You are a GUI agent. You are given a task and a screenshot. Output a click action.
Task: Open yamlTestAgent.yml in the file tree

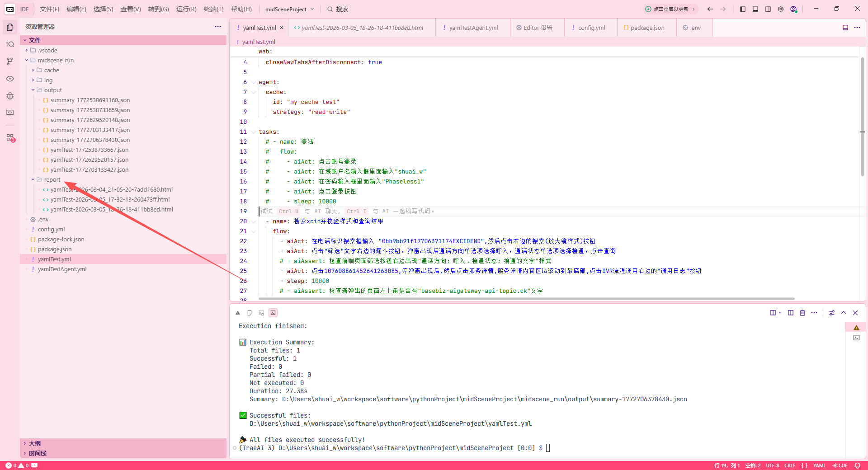[x=62, y=269]
